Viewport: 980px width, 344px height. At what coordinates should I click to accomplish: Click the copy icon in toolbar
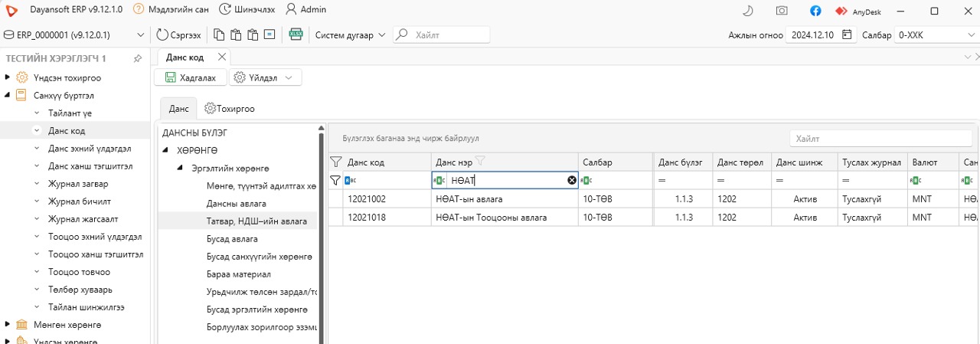tap(219, 34)
